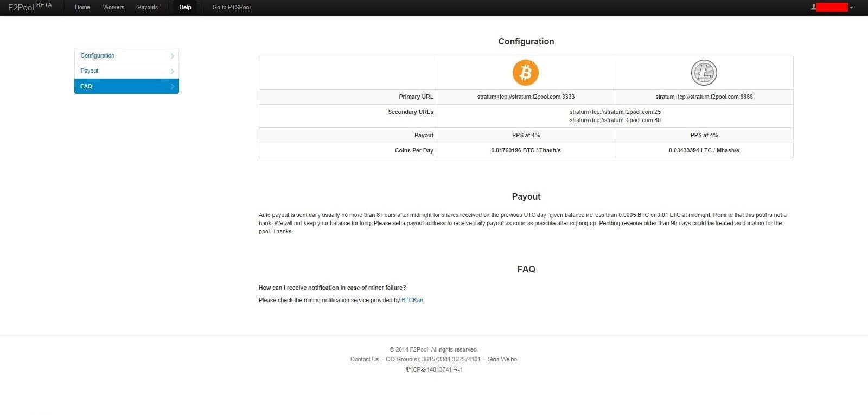Click the orange Bitcoin logo icon
868x415 pixels.
click(526, 73)
